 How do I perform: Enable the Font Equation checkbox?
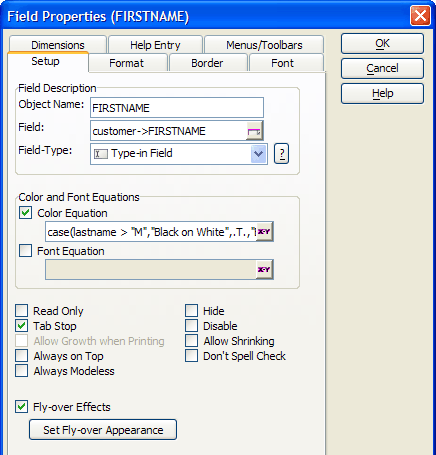[x=25, y=250]
